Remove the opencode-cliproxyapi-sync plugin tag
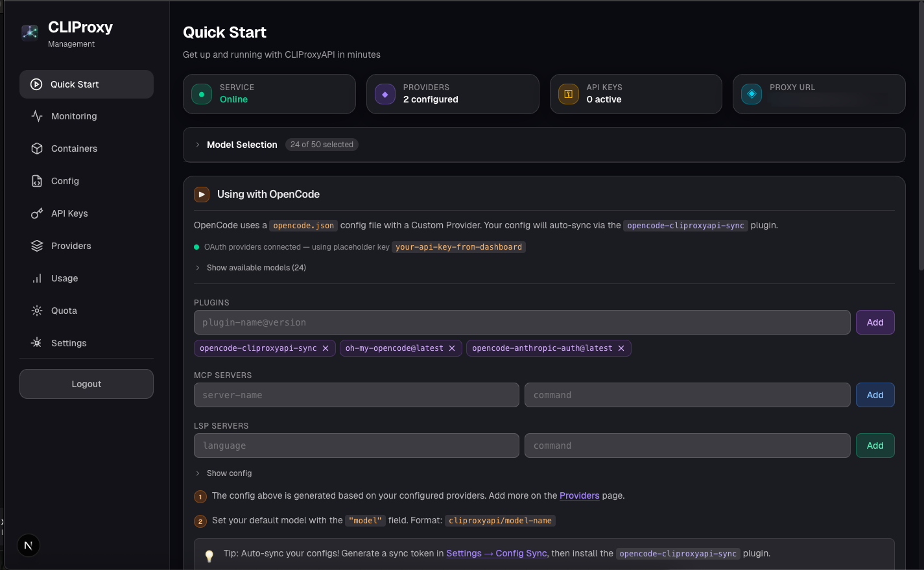 coord(326,348)
